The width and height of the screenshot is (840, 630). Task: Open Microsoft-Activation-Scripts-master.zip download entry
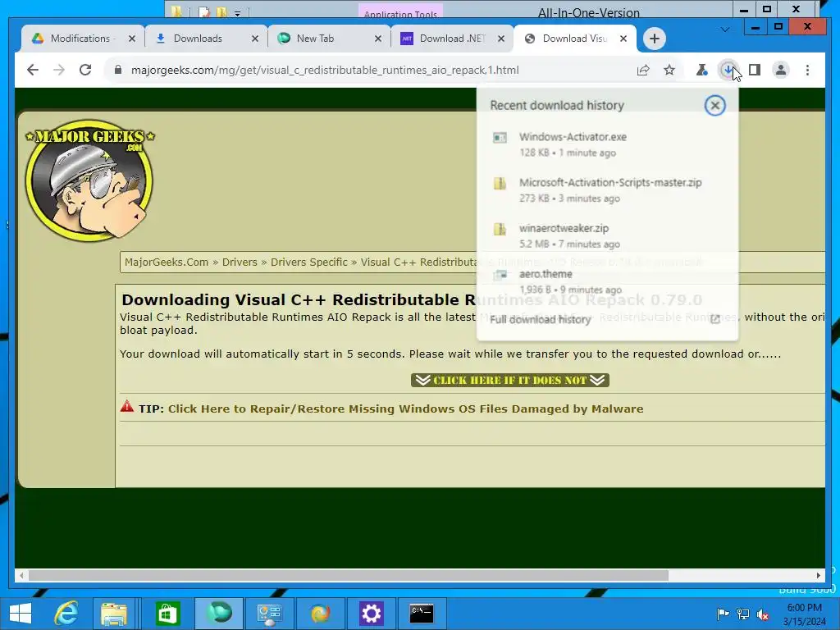click(607, 190)
